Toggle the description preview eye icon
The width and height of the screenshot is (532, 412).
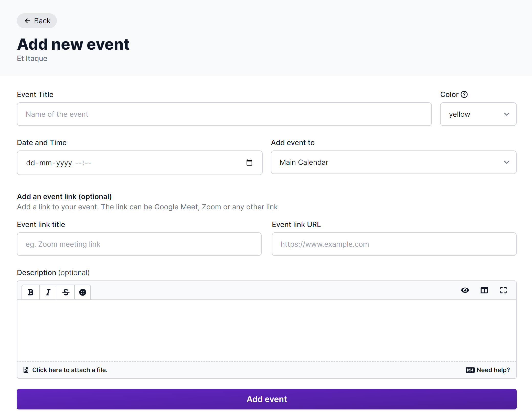pos(465,290)
